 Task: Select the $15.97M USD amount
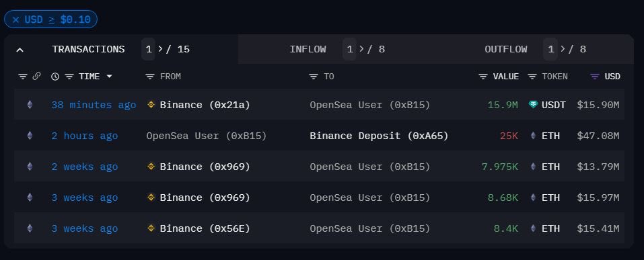click(x=598, y=198)
